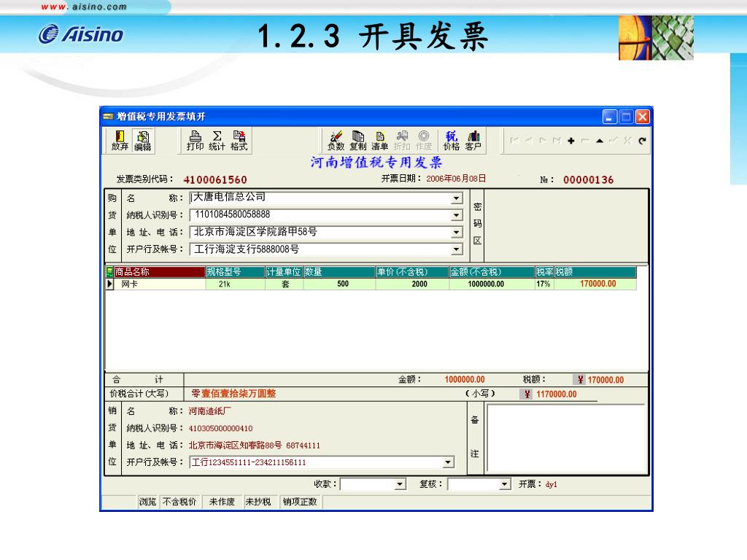
Task: Click invoice number 00000136
Action: tap(588, 180)
